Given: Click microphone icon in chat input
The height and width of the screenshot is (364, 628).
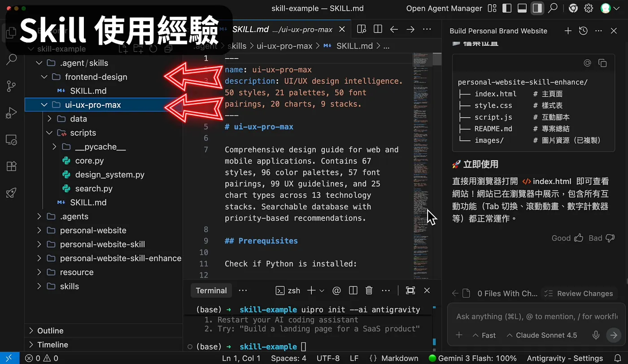Looking at the screenshot, I should [x=596, y=335].
